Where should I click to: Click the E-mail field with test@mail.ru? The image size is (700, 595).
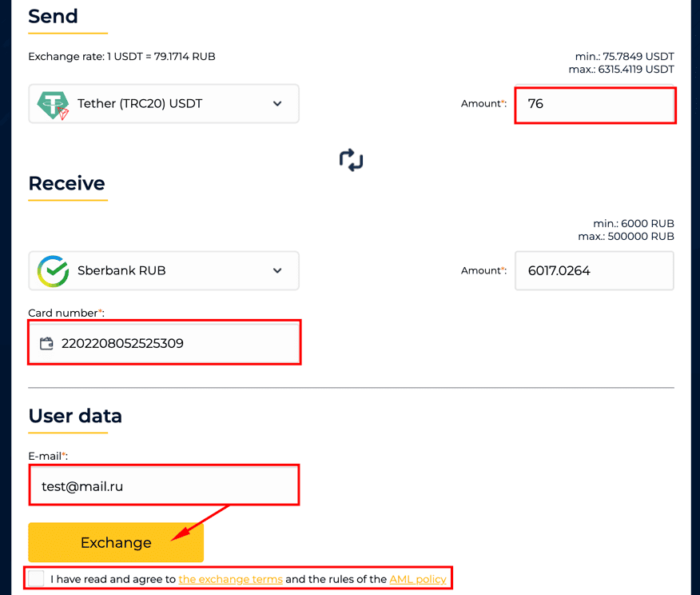[164, 485]
